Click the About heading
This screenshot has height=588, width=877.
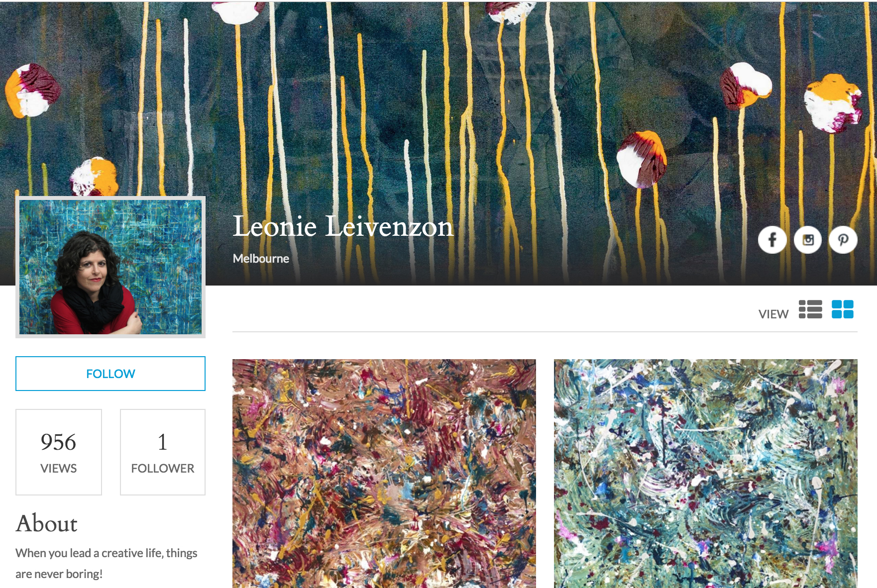point(47,523)
